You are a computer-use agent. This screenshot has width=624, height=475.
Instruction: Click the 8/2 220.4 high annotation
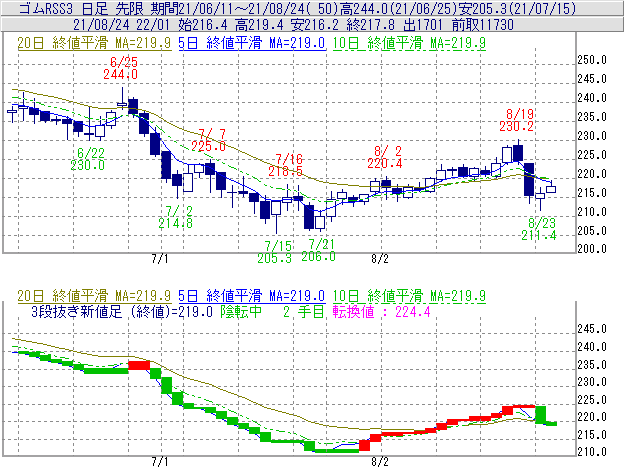click(384, 157)
